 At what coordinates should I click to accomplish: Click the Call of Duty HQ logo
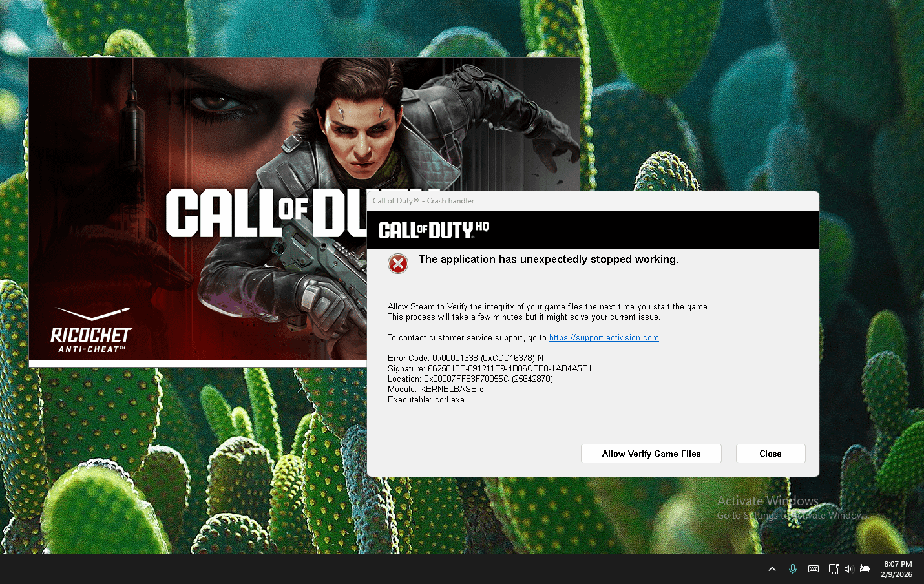(434, 230)
